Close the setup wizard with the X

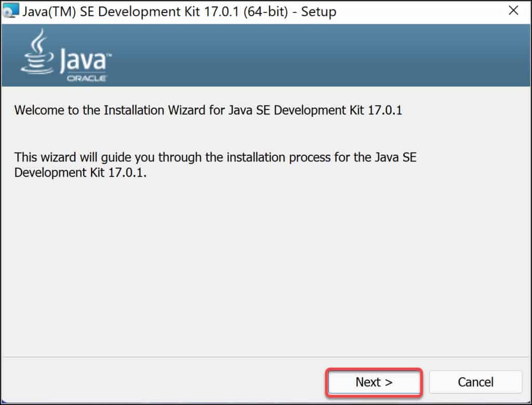[513, 10]
